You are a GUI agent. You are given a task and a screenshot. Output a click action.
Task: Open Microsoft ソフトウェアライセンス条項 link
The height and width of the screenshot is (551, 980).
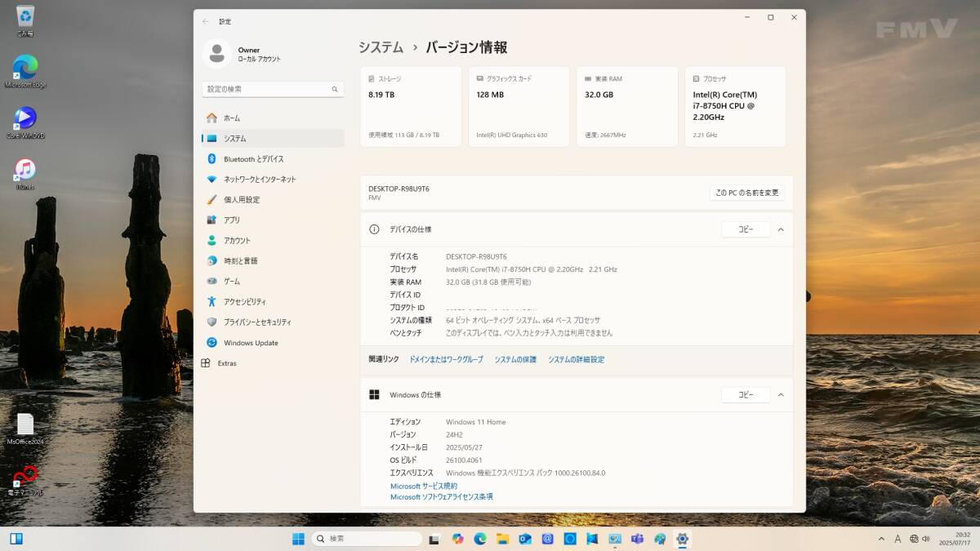coord(441,497)
